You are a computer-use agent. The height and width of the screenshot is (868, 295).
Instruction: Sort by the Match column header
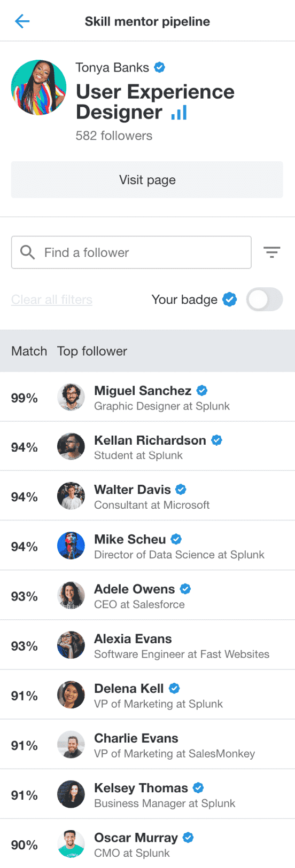click(x=29, y=351)
